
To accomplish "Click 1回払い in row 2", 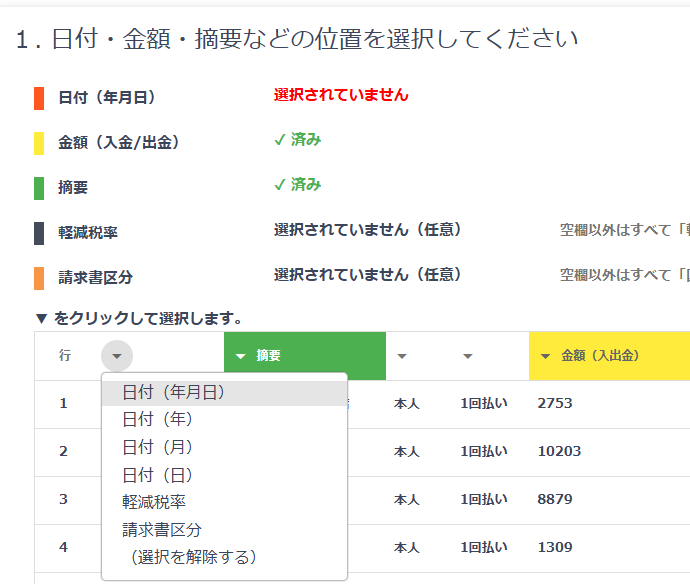I will [484, 451].
